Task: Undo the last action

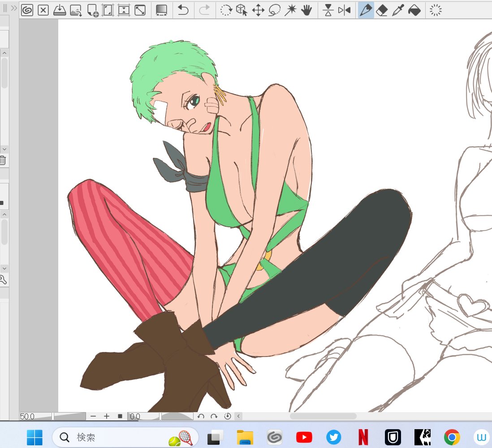Action: 183,10
